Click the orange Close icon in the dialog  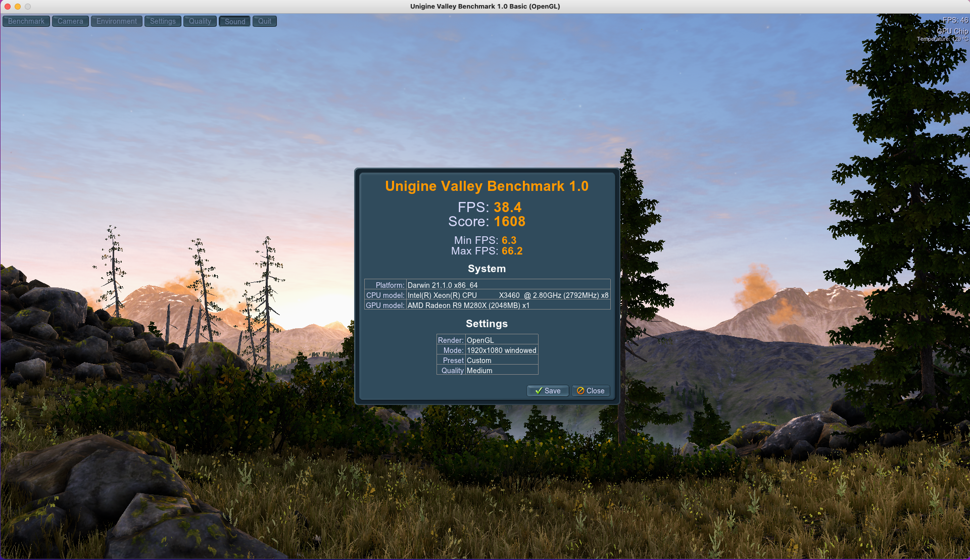580,391
